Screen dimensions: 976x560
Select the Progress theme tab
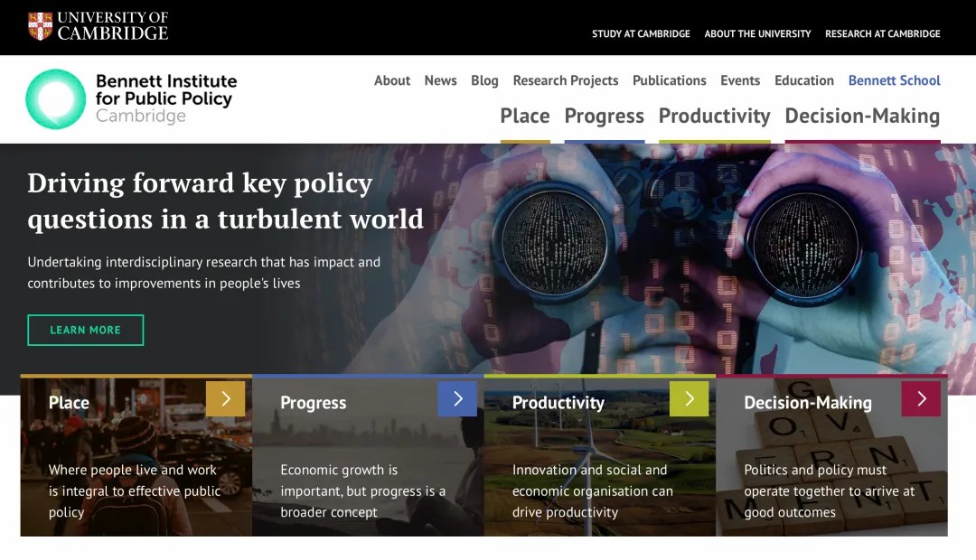pyautogui.click(x=605, y=117)
